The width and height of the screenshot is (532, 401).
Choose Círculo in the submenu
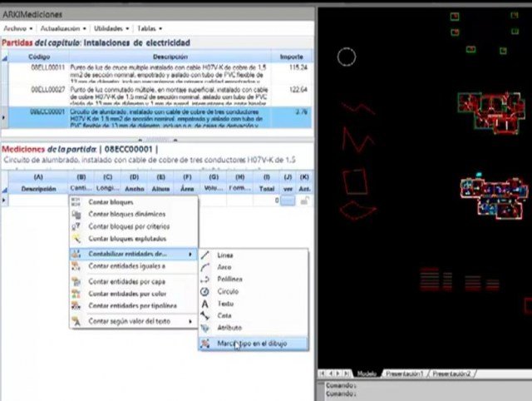(x=254, y=291)
